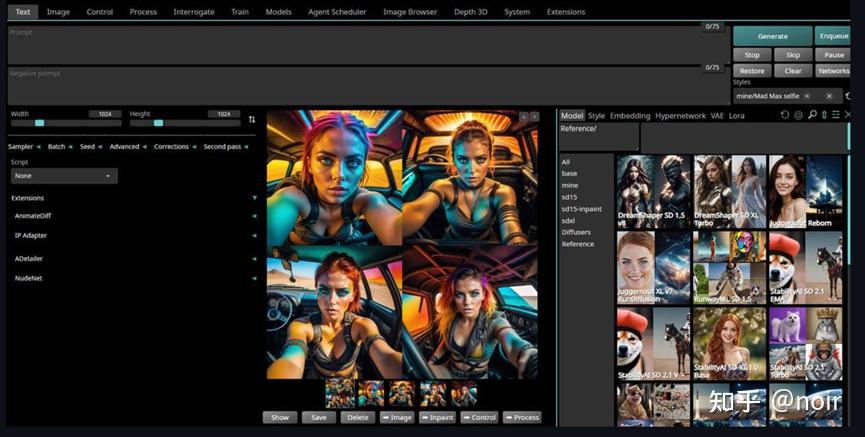
Task: Choose the DreamShaper SD 1.5 v8 model card
Action: tap(653, 191)
